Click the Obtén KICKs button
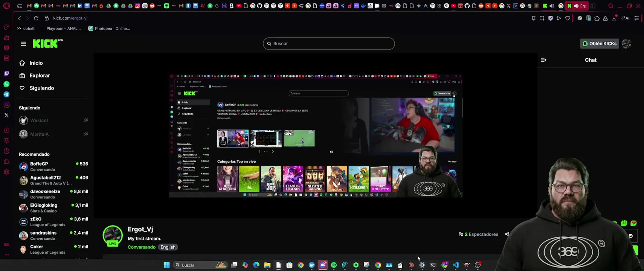644x271 pixels. click(599, 44)
